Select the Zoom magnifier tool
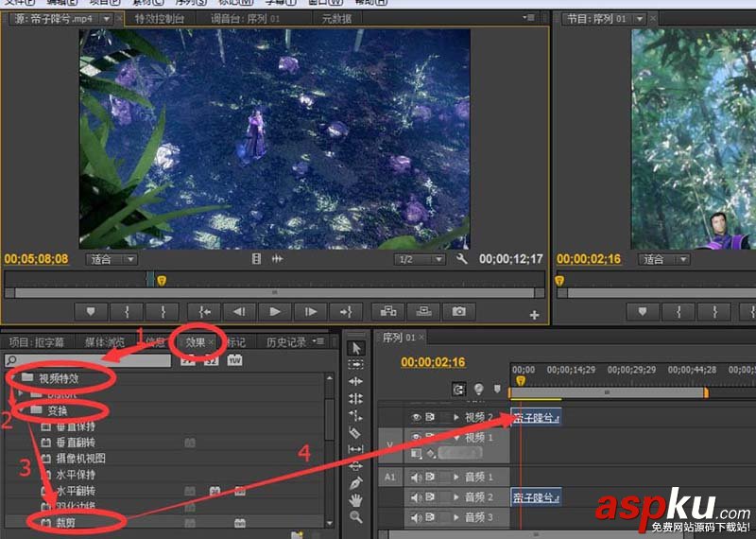 (x=356, y=517)
